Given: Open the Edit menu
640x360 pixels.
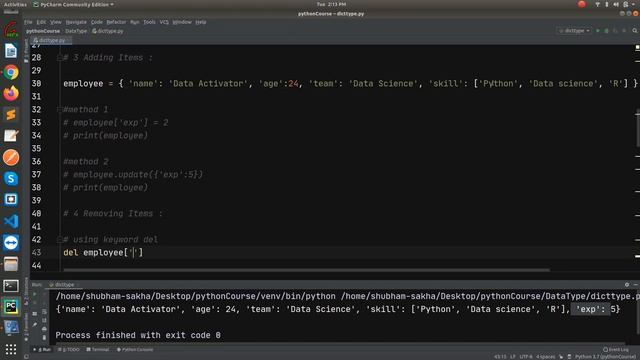Looking at the screenshot, I should [41, 22].
